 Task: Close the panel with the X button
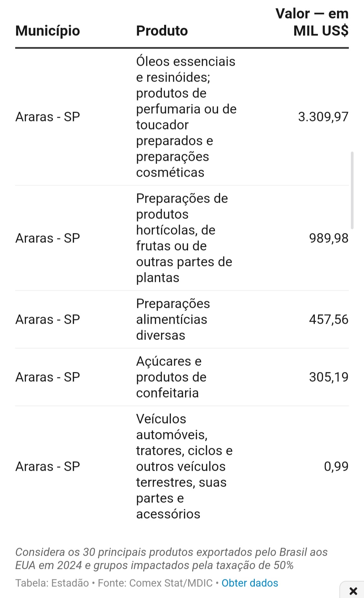click(x=353, y=591)
